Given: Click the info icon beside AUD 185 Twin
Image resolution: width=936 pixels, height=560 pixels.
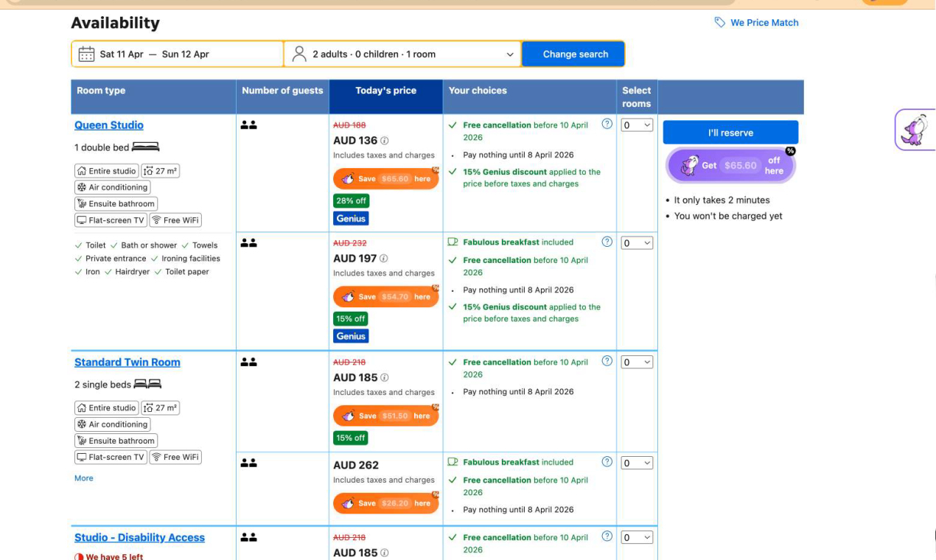Looking at the screenshot, I should pyautogui.click(x=384, y=378).
